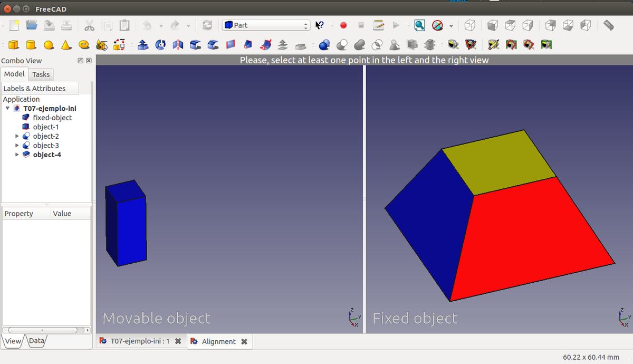
Task: Open the Data properties tab
Action: click(36, 341)
